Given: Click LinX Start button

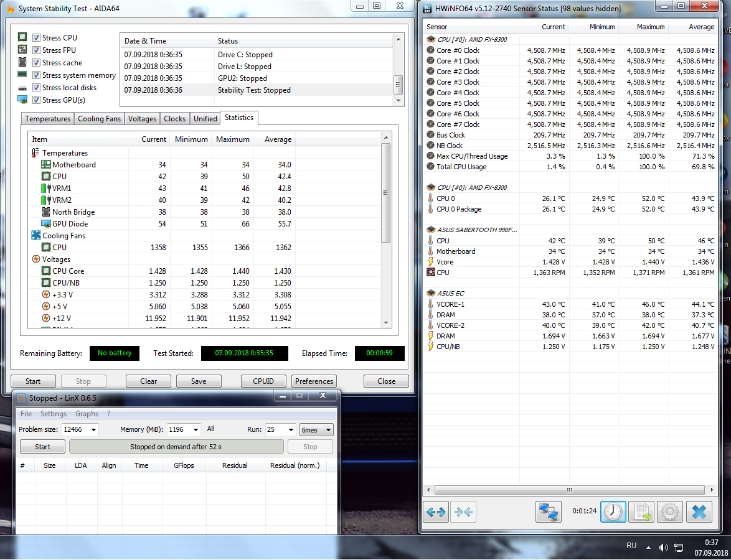Looking at the screenshot, I should [x=42, y=446].
